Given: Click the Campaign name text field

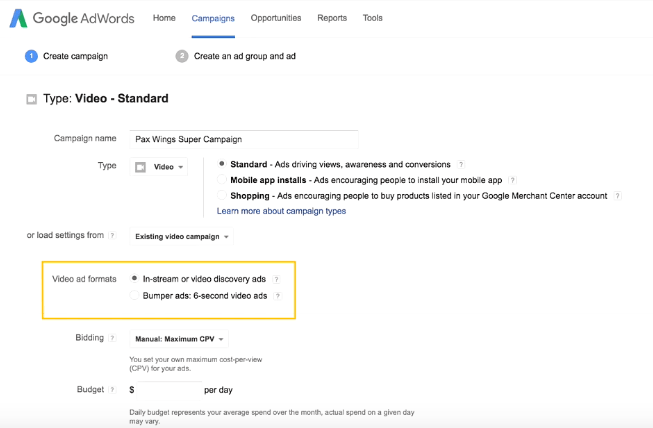Looking at the screenshot, I should pos(244,139).
